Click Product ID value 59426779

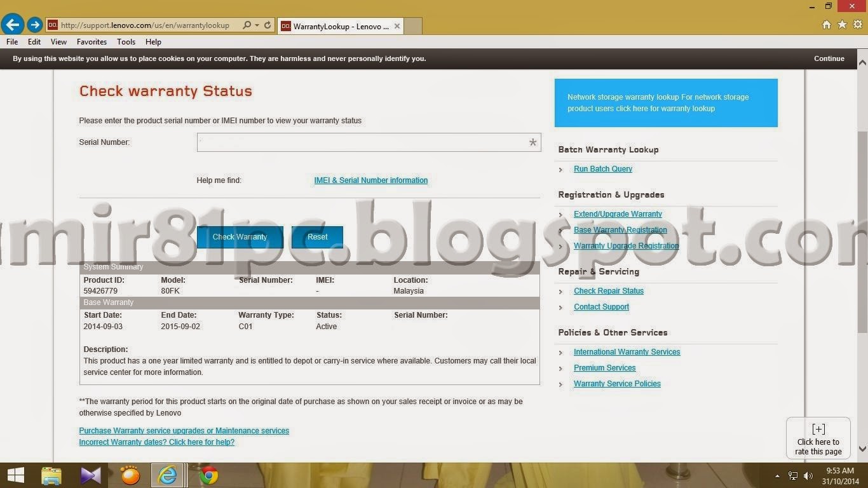tap(100, 291)
